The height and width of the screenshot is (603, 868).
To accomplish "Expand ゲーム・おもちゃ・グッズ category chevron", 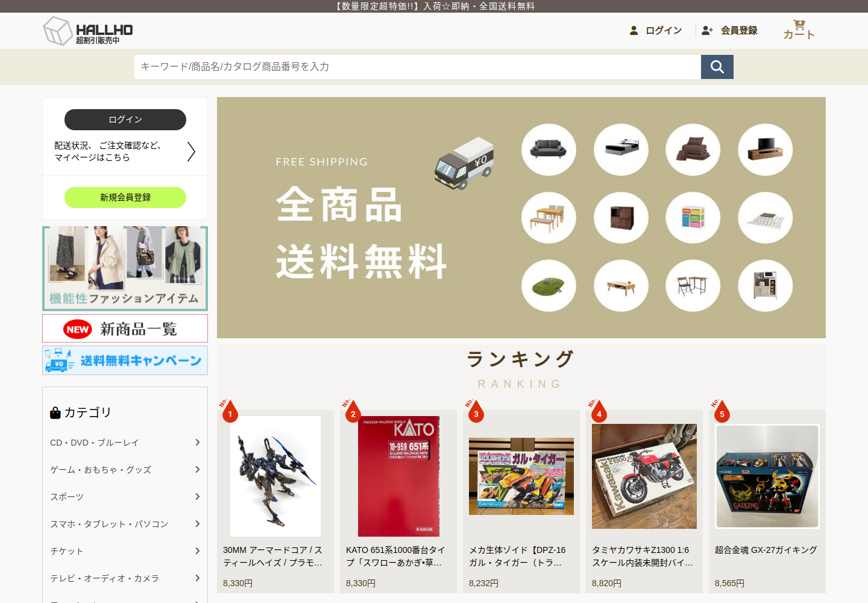I will (197, 470).
